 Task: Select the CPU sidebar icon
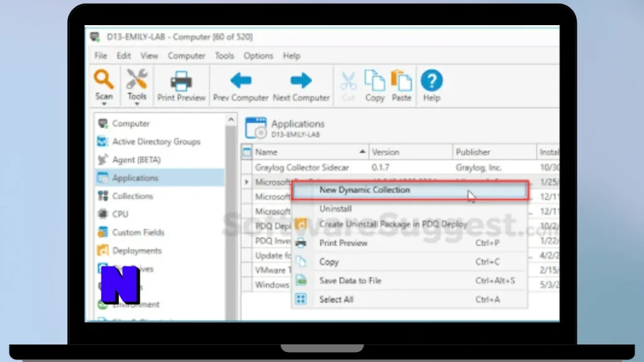tap(103, 214)
